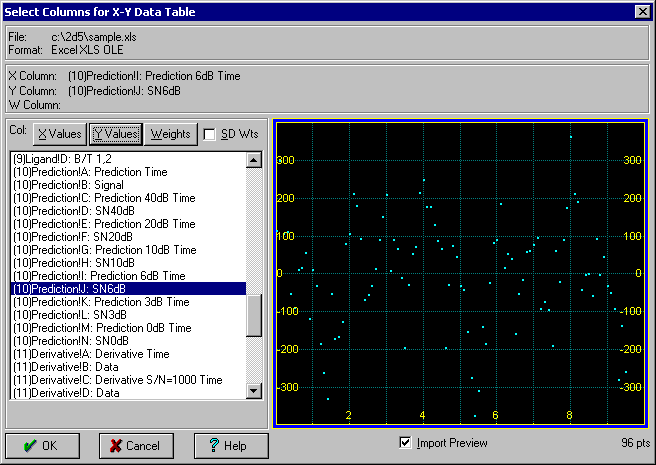This screenshot has height=465, width=656.
Task: Select (10)Prediction!C: Prediction 40dB Time
Action: (x=128, y=198)
